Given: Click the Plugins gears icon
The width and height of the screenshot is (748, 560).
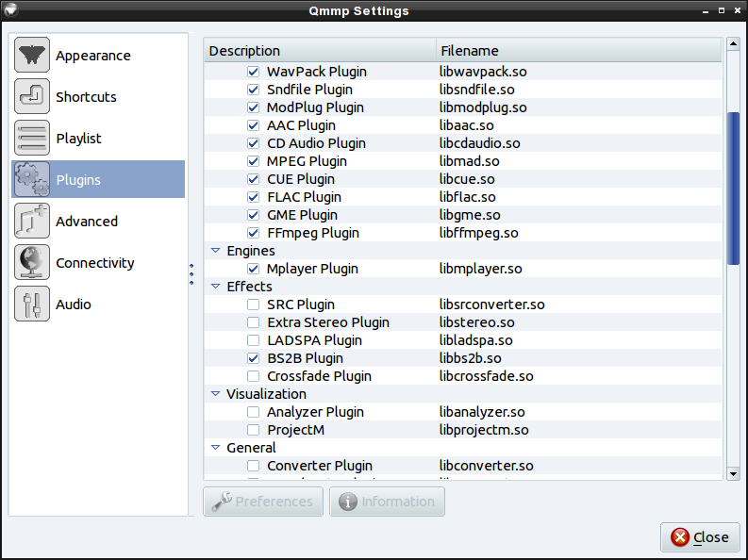Looking at the screenshot, I should 32,179.
